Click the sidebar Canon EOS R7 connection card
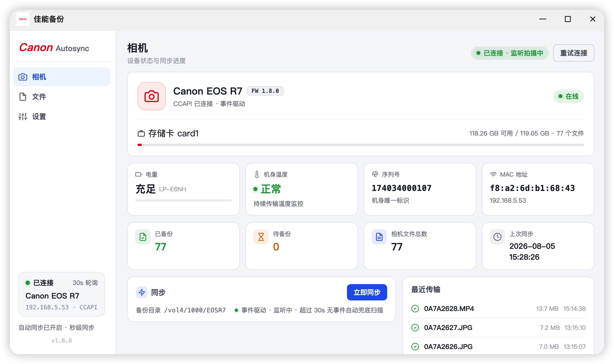Viewport: 614px width, 364px height. click(62, 294)
